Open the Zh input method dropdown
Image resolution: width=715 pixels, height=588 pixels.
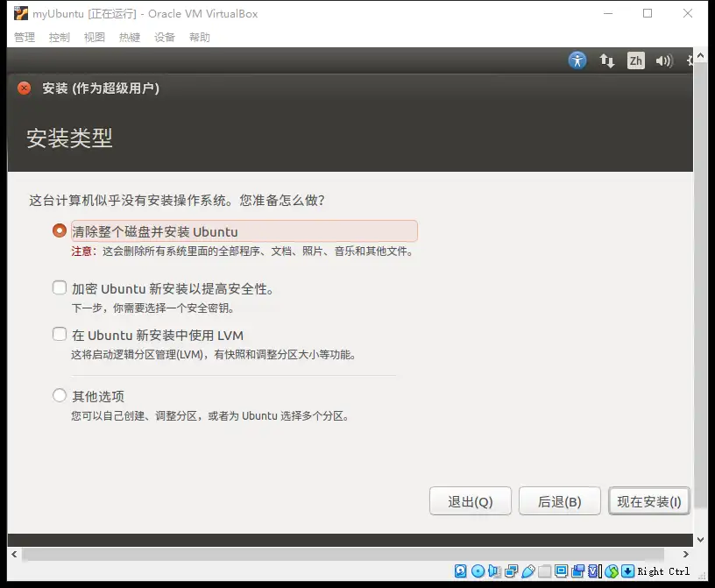point(635,60)
